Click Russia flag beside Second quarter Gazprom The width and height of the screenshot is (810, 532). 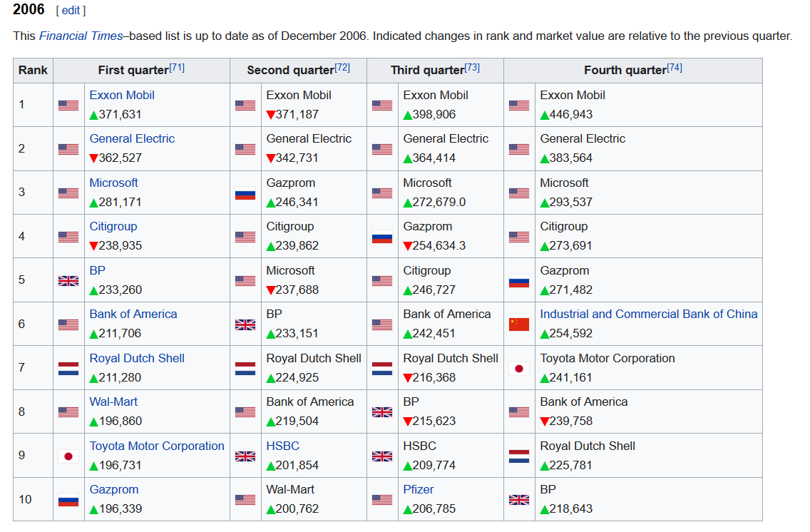[245, 193]
